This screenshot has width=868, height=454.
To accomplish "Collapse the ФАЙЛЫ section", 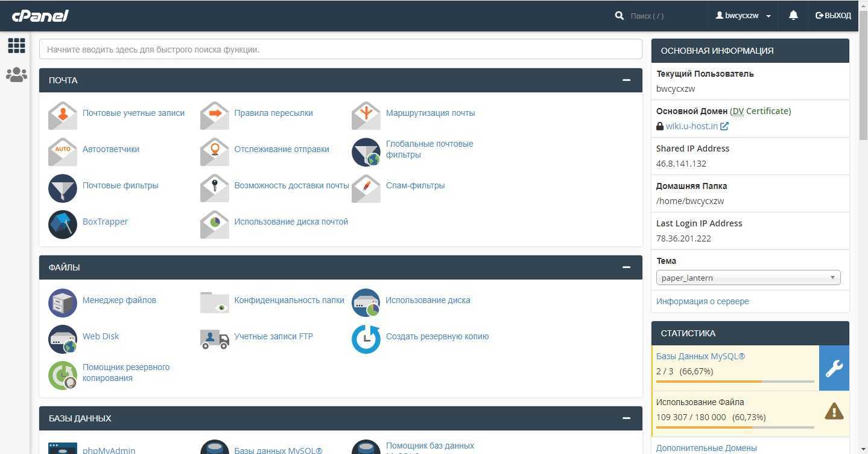I will coord(626,267).
